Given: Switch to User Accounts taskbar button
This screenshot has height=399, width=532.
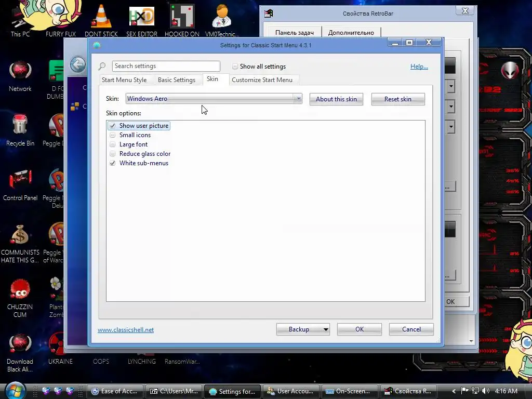Looking at the screenshot, I should [291, 391].
